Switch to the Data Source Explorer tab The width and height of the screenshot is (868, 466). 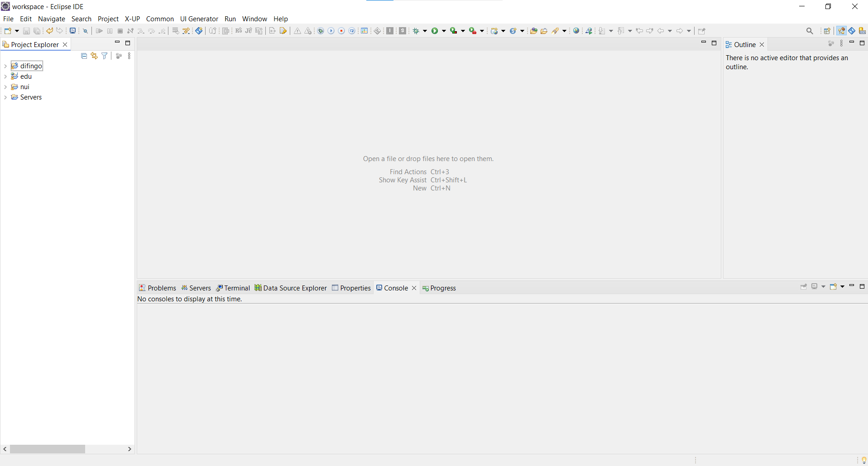290,288
